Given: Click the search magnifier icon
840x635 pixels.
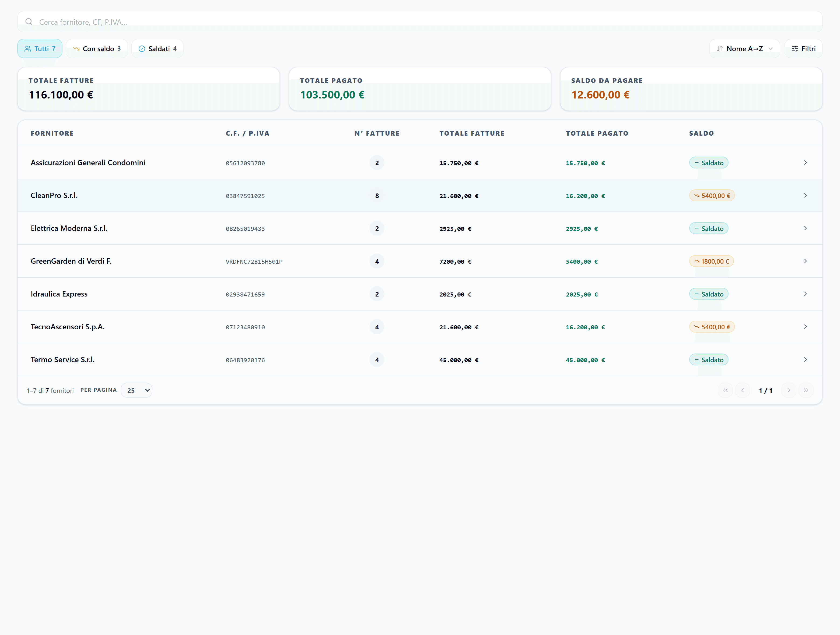Looking at the screenshot, I should (x=29, y=22).
